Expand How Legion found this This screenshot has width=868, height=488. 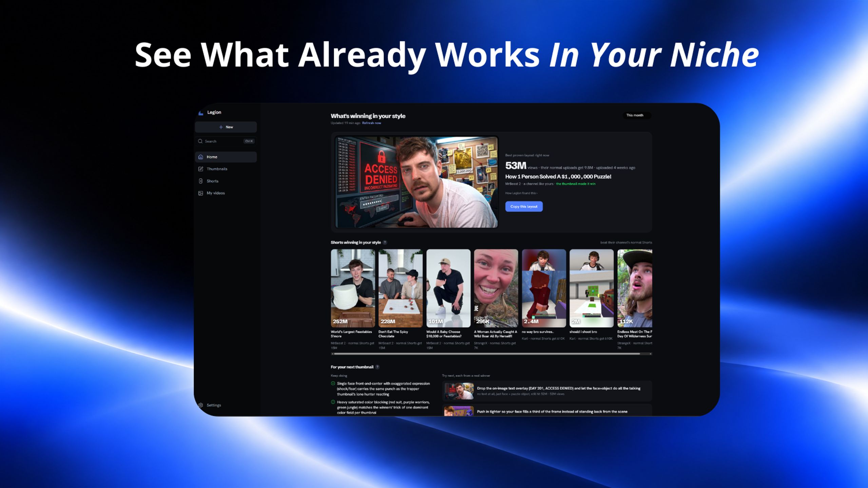point(521,193)
